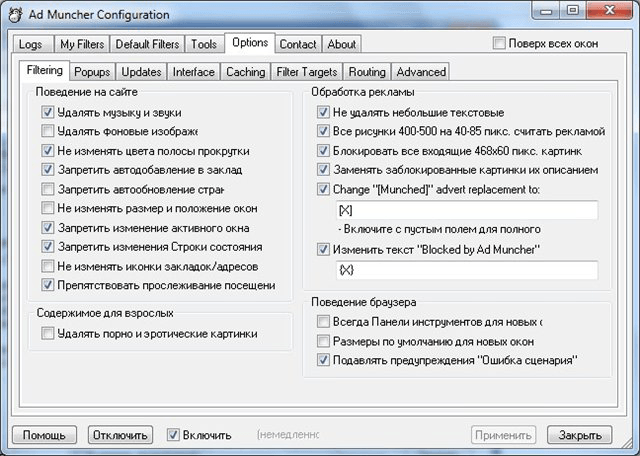Click the '(немедленно' text near Включить
The image size is (640, 456).
(288, 435)
